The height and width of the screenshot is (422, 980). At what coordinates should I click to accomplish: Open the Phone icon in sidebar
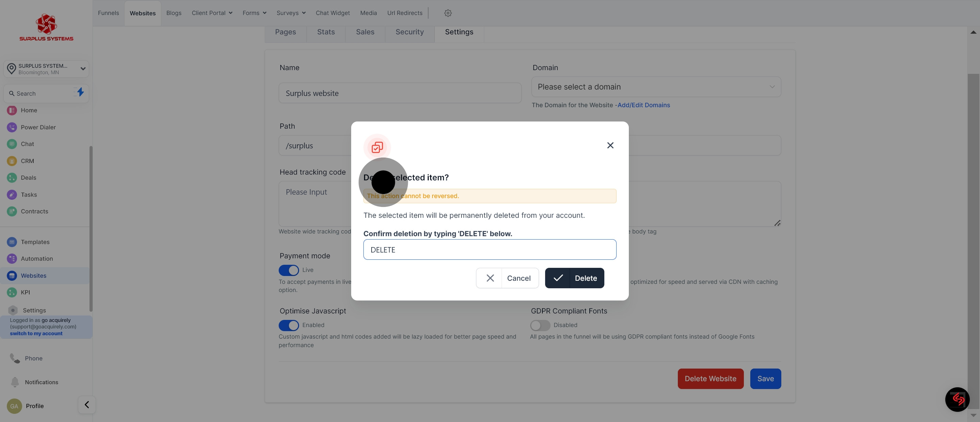click(15, 358)
